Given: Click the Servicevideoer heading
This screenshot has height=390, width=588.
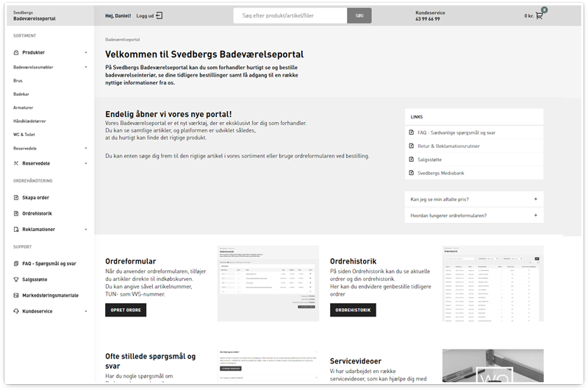Looking at the screenshot, I should point(356,361).
